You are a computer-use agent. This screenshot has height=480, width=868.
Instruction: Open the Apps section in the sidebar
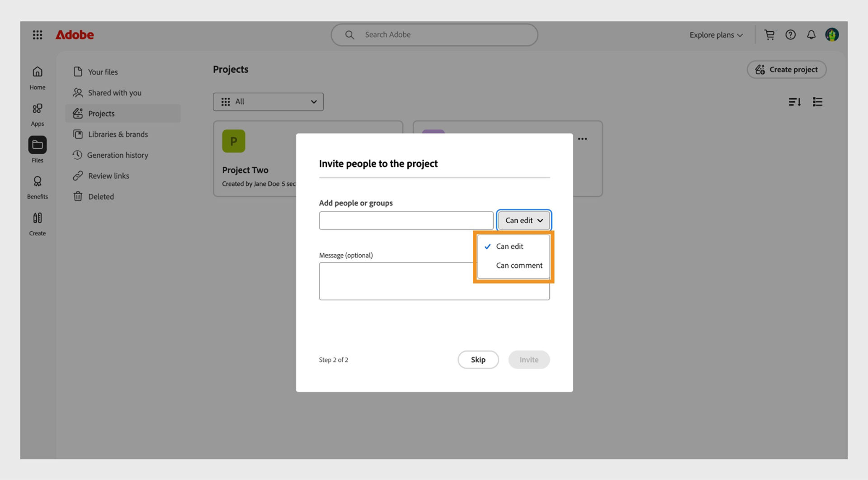tap(37, 113)
